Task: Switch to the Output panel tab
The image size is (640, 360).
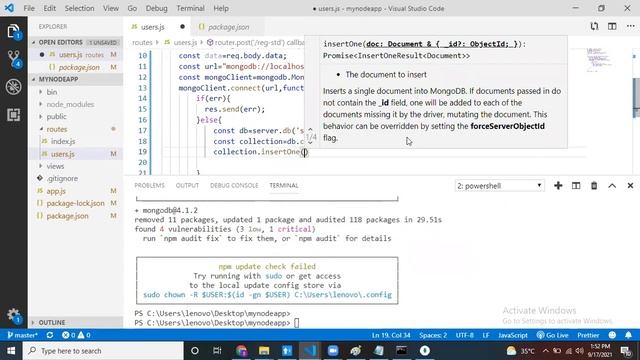Action: click(x=187, y=185)
